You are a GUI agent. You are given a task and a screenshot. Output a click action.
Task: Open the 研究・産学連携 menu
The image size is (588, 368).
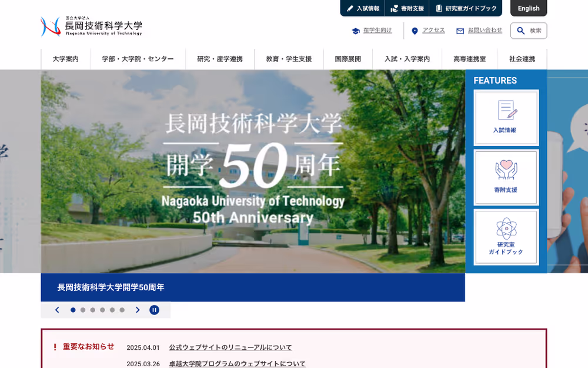pos(220,59)
